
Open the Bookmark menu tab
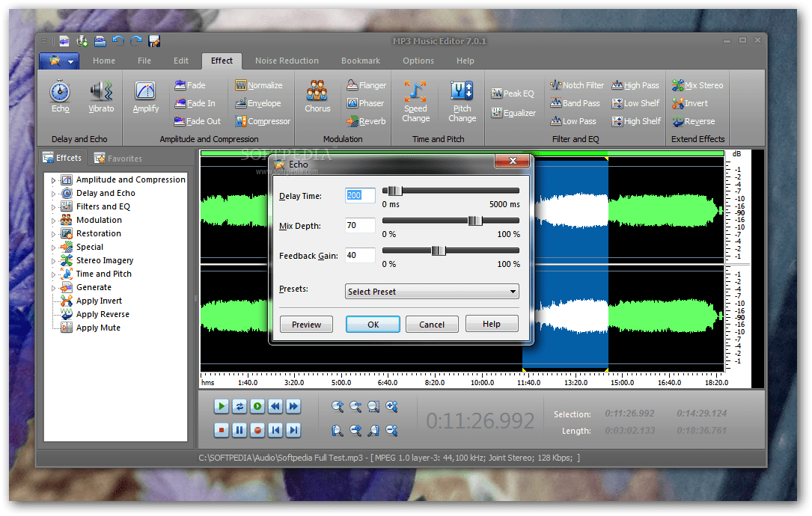(x=360, y=61)
